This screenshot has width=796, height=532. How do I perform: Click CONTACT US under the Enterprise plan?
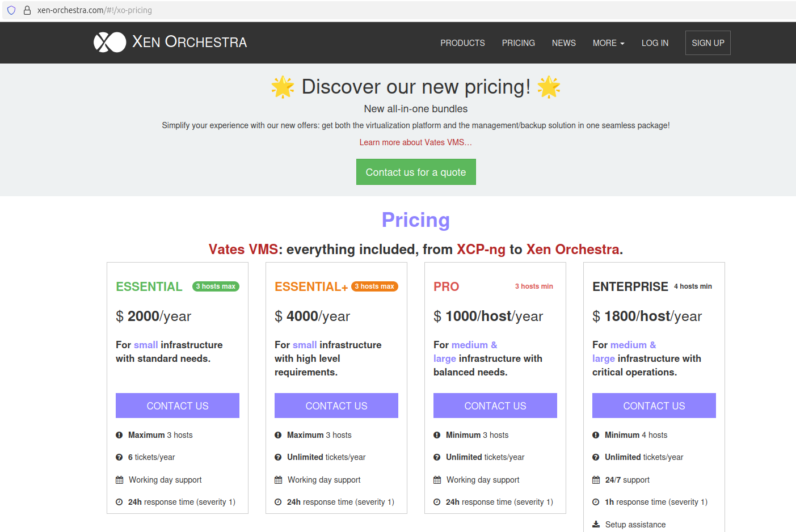coord(654,406)
